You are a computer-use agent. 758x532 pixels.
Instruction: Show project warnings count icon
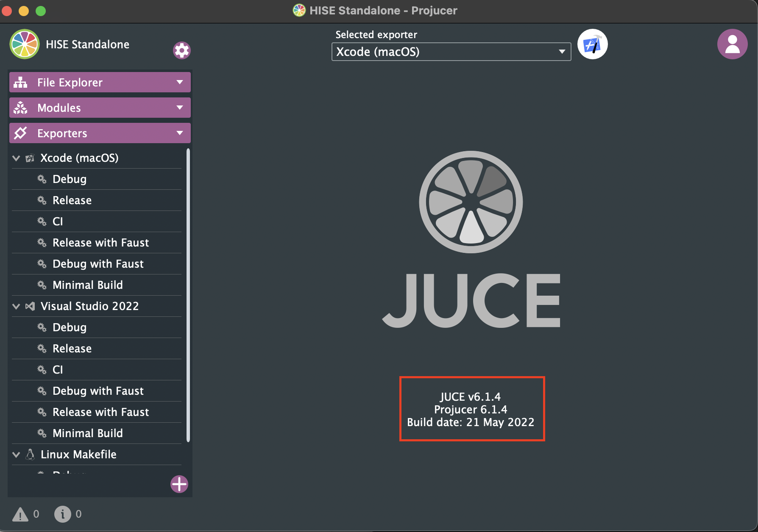(20, 514)
